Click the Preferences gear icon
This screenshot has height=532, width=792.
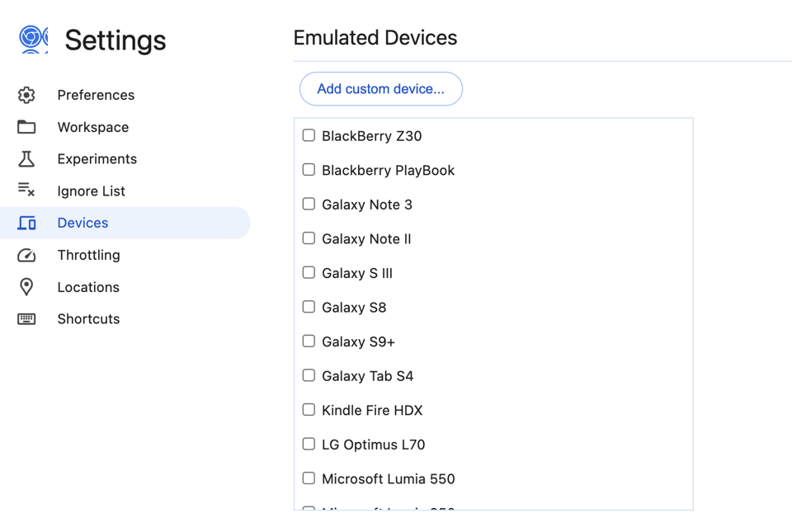pos(26,95)
